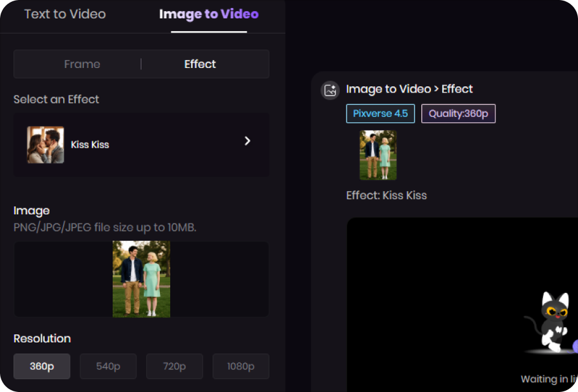Screen dimensions: 578x392
Task: Choose 360p resolution
Action: [x=42, y=366]
